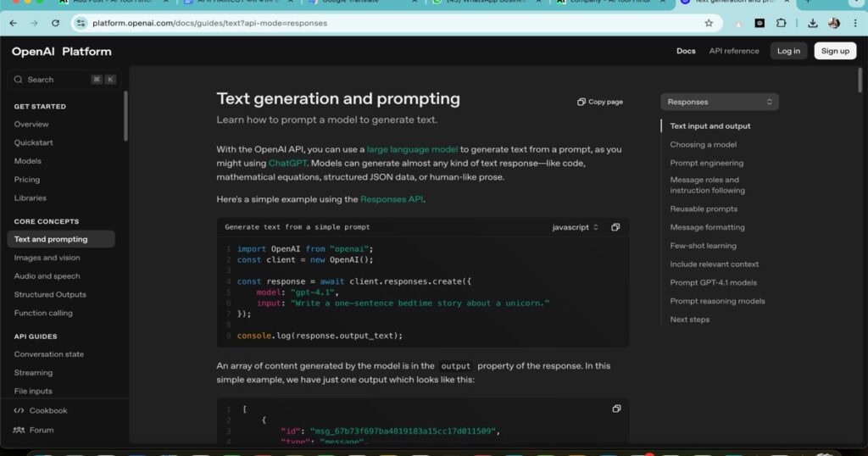Open the Quickstart page
Image resolution: width=868 pixels, height=456 pixels.
[34, 142]
